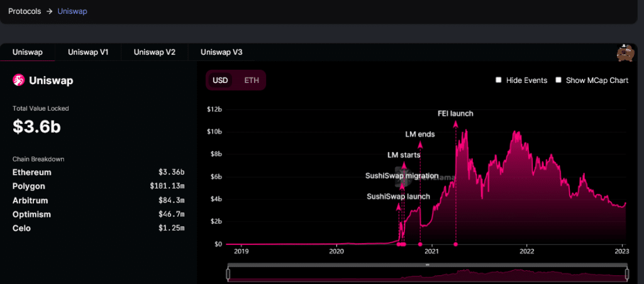
Task: Click the FEI launch event label
Action: coord(455,114)
